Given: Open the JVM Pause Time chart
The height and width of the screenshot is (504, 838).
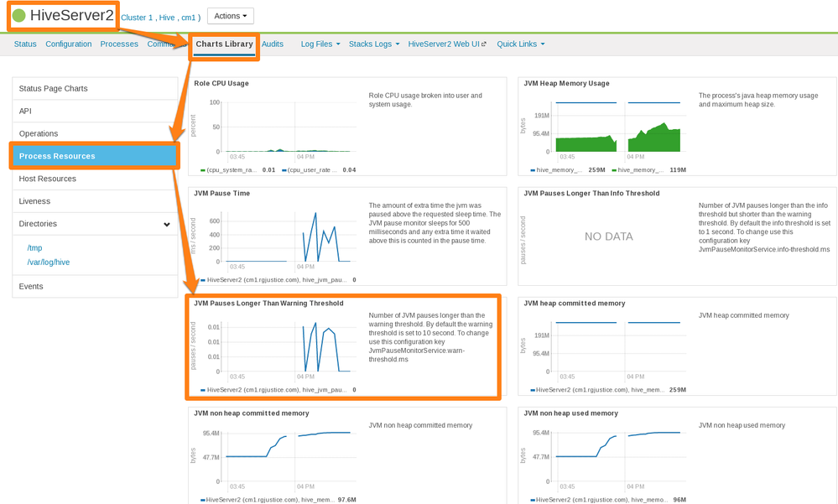Looking at the screenshot, I should pos(347,236).
